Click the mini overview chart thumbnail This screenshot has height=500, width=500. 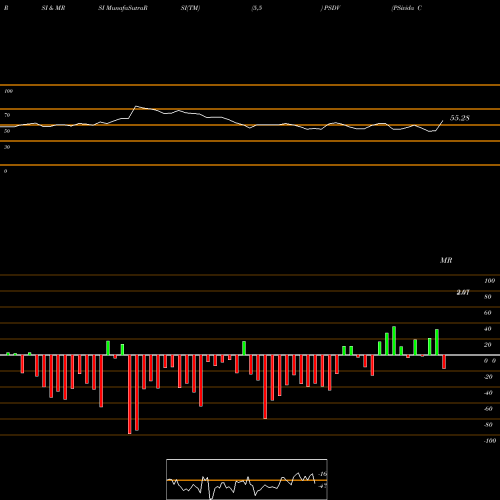coord(247,479)
